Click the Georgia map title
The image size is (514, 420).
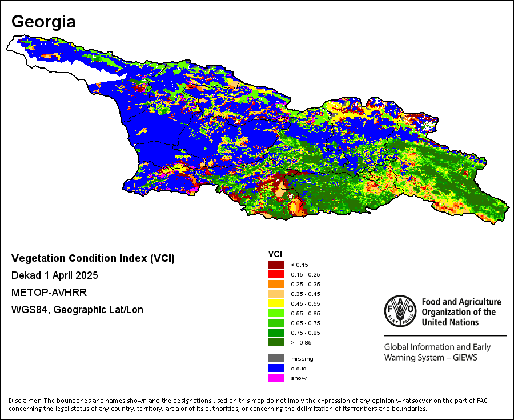point(43,22)
